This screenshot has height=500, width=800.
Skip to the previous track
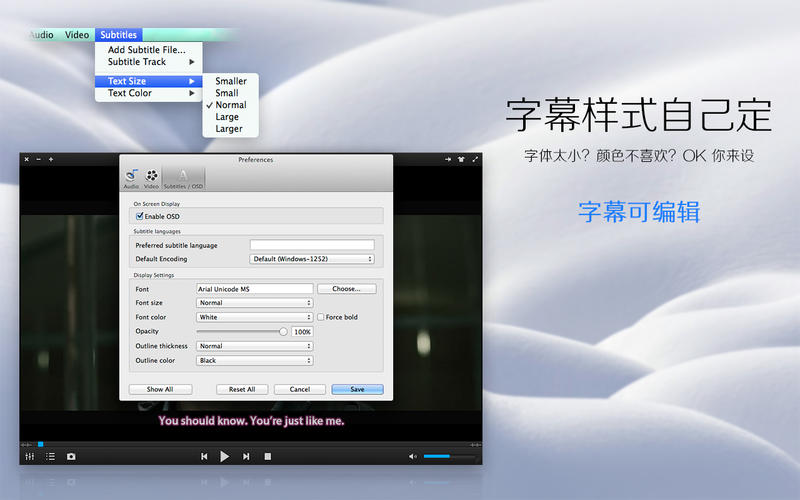click(204, 457)
